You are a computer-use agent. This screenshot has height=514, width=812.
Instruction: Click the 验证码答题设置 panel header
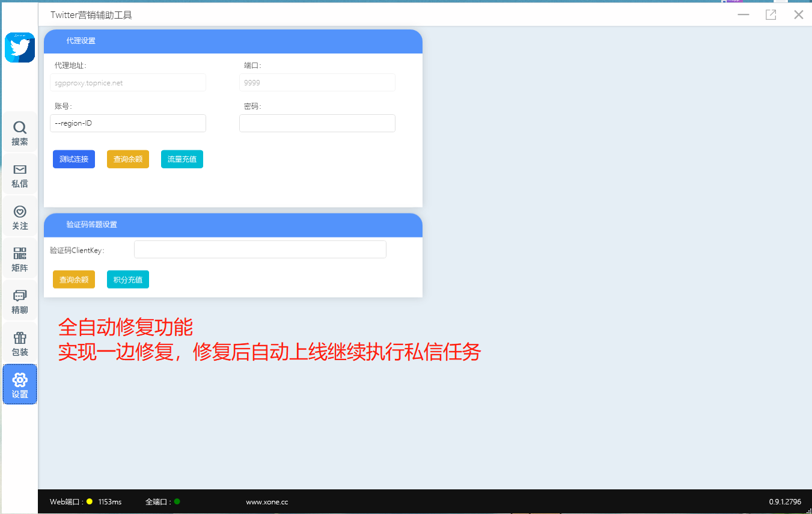[233, 225]
